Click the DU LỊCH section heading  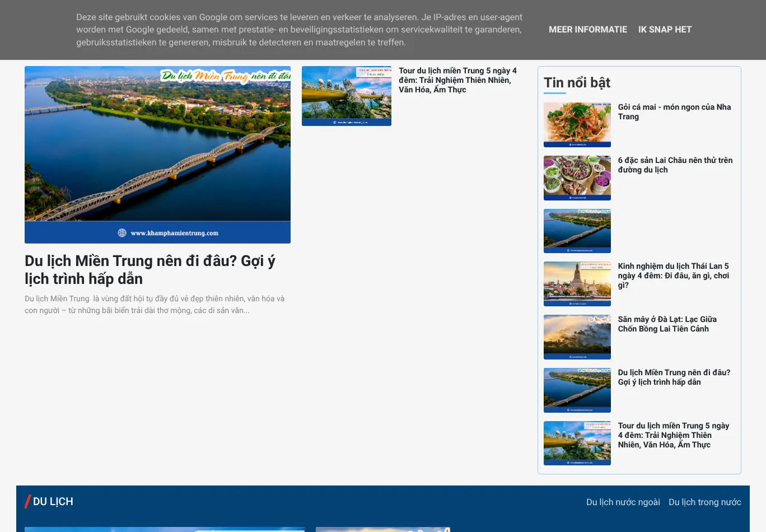pyautogui.click(x=53, y=502)
